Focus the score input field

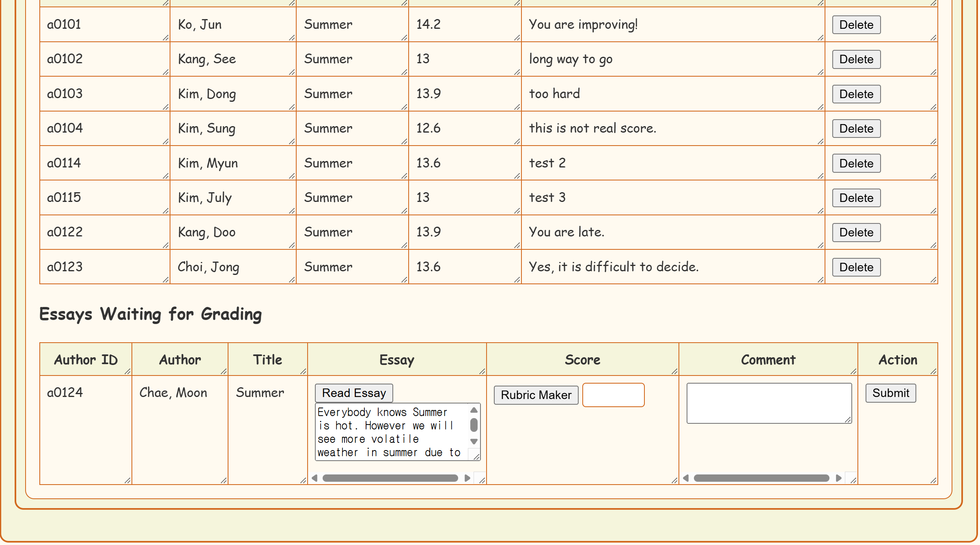click(613, 395)
